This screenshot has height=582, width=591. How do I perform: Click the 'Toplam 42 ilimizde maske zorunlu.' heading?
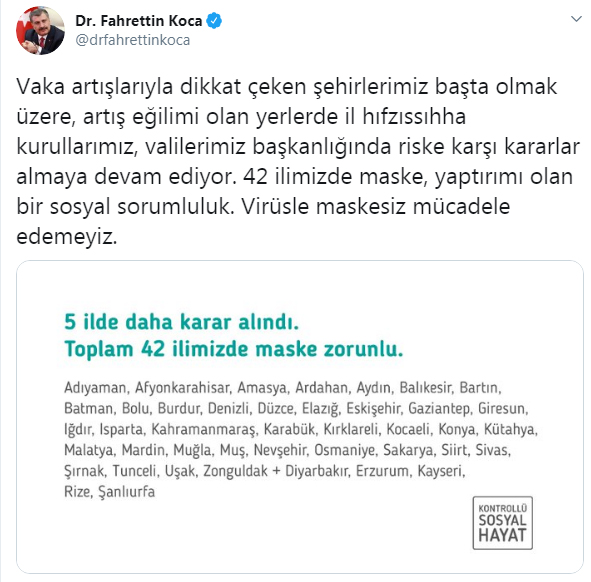pyautogui.click(x=234, y=349)
